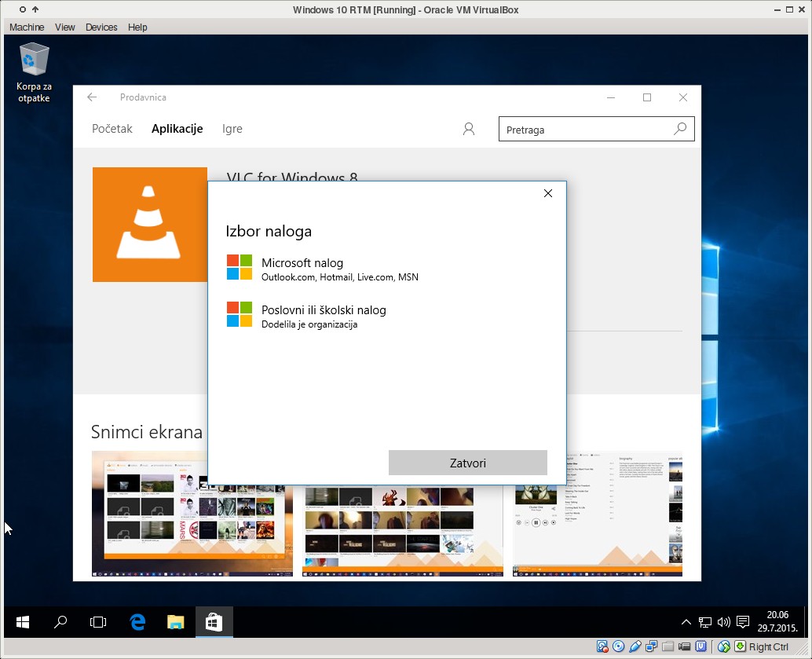812x659 pixels.
Task: Open the VirtualBox Machine menu
Action: [x=27, y=27]
